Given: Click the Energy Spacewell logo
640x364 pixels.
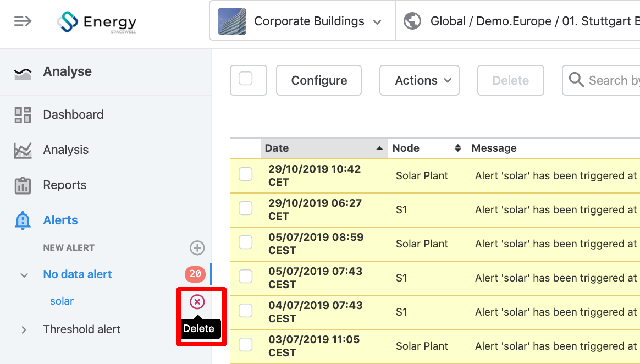Looking at the screenshot, I should tap(97, 21).
